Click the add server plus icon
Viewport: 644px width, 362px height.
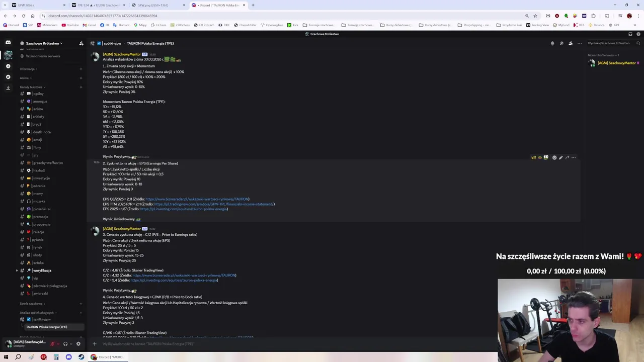(8, 66)
